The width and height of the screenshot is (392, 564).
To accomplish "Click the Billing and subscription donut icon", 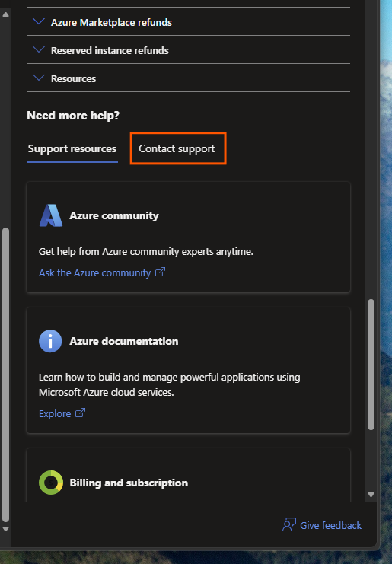I will coord(51,483).
